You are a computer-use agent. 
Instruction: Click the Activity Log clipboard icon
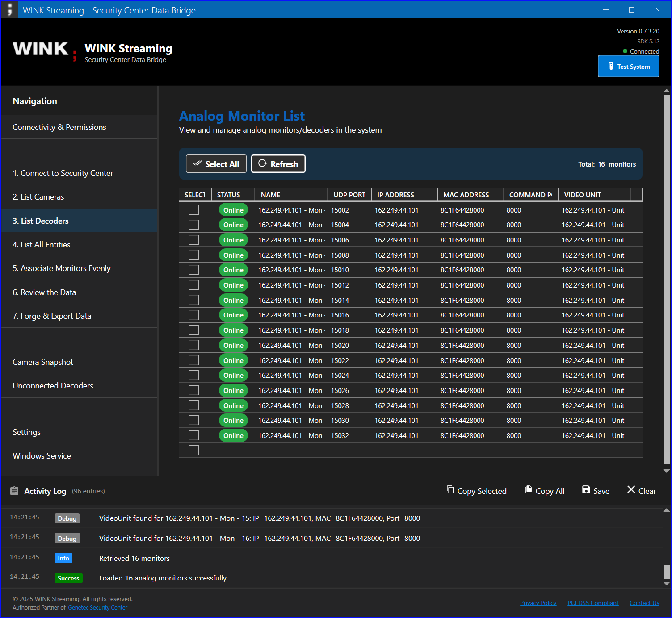tap(14, 491)
